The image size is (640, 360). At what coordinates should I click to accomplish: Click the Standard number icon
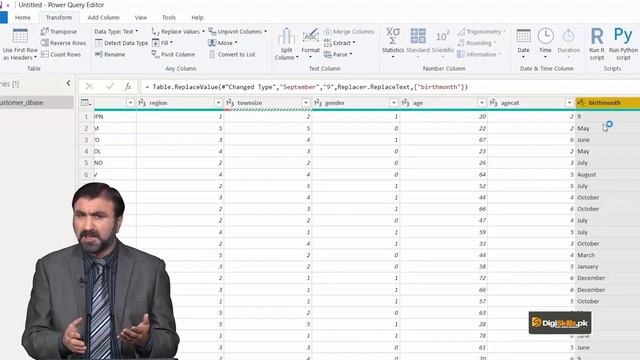tap(418, 36)
